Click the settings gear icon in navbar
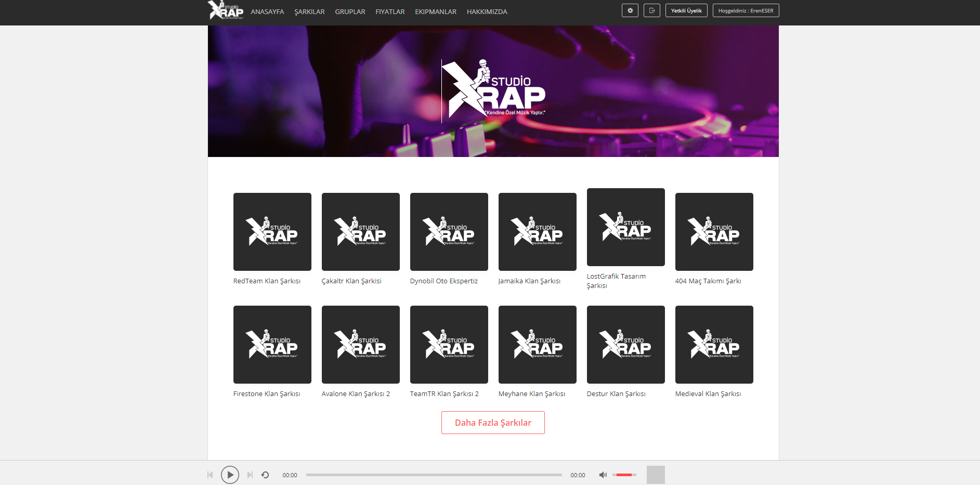Viewport: 980px width, 485px height. click(630, 10)
